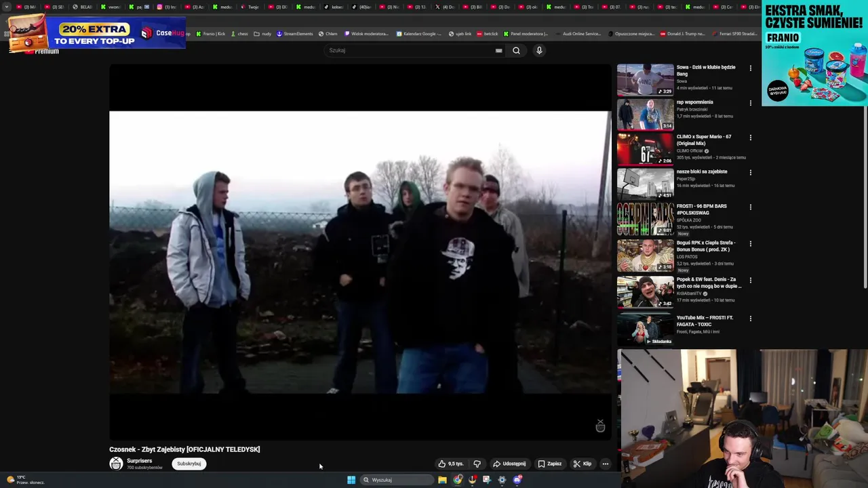Open options menu for YouTube Mix FROSTI FT. FAGATA
This screenshot has height=488, width=868.
point(750,319)
